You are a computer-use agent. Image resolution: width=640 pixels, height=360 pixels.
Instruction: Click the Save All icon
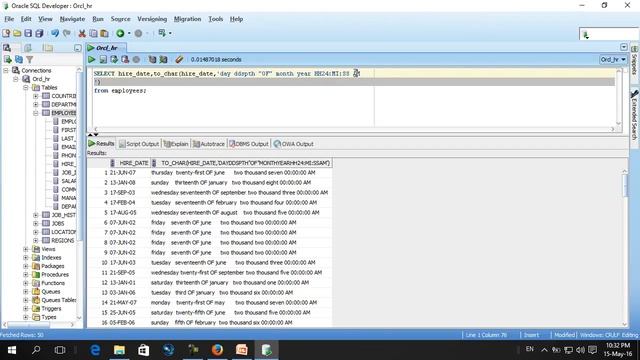pyautogui.click(x=39, y=33)
